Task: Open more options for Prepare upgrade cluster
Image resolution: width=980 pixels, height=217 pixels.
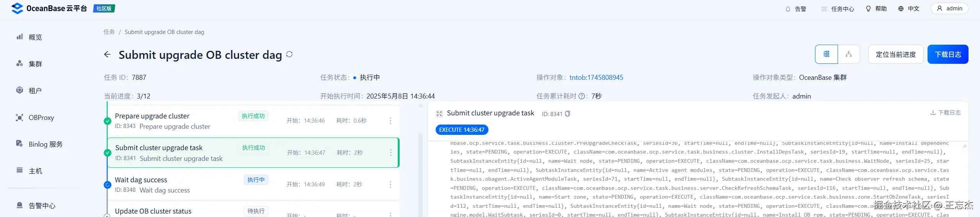Action: tap(390, 121)
